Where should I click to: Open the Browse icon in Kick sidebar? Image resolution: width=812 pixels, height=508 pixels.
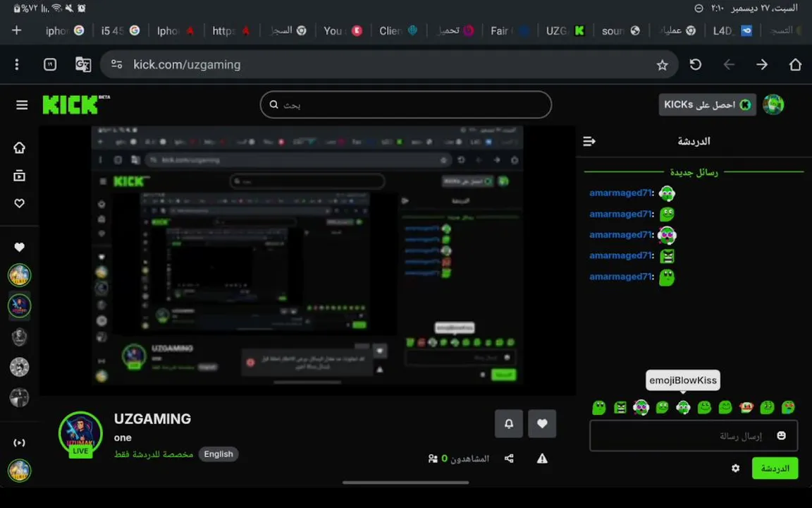(19, 176)
